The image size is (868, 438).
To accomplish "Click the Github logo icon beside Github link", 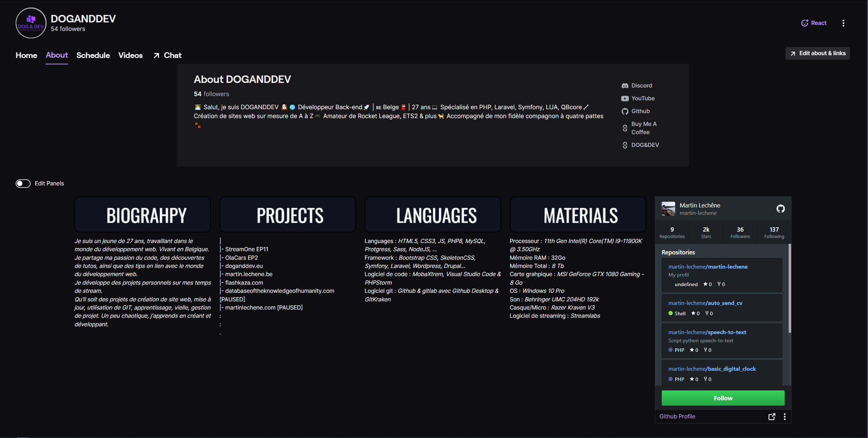I will tap(625, 111).
